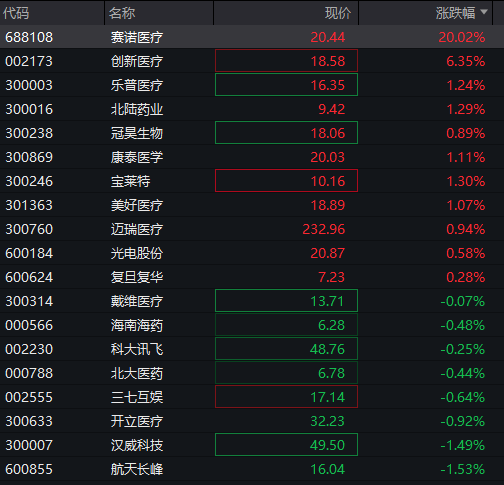Click the 0.89% change value

466,133
